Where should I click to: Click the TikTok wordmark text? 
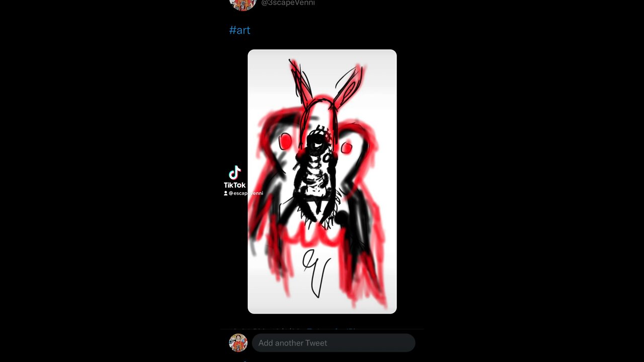[x=235, y=185]
